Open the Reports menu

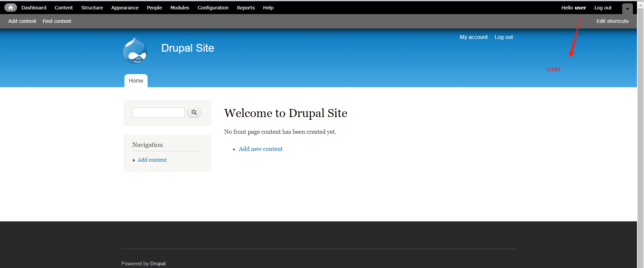[246, 7]
